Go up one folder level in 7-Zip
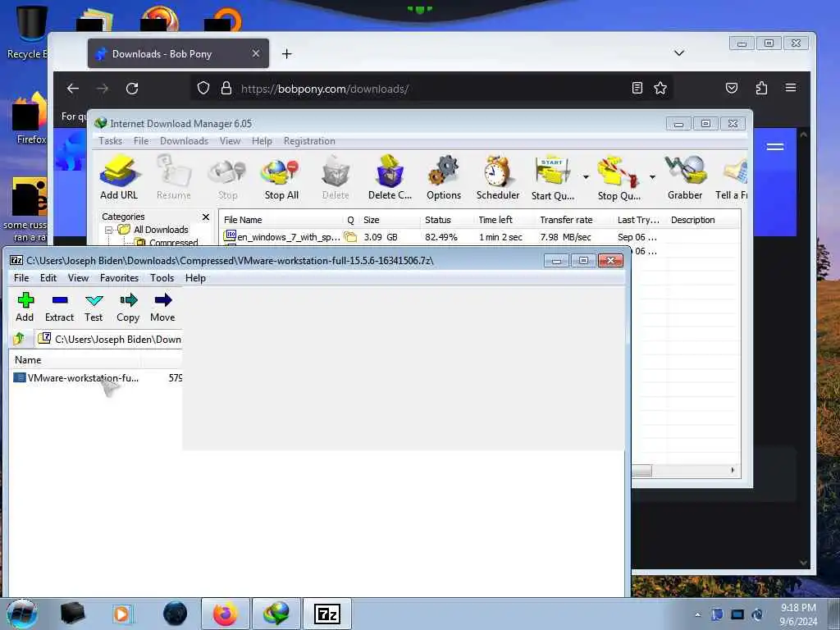The height and width of the screenshot is (630, 840). (x=20, y=339)
